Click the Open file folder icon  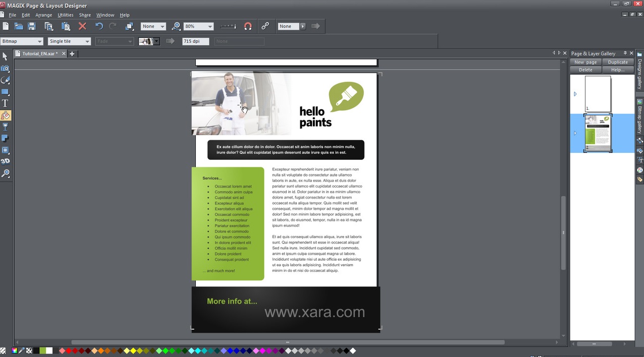19,26
